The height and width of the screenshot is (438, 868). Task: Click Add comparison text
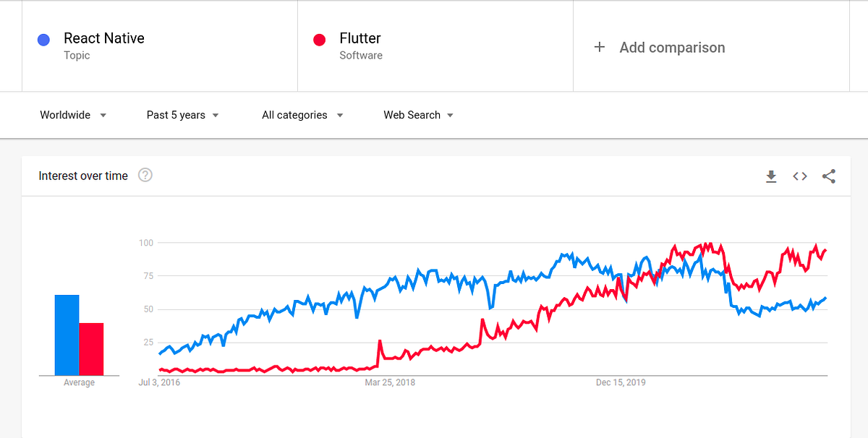[672, 48]
